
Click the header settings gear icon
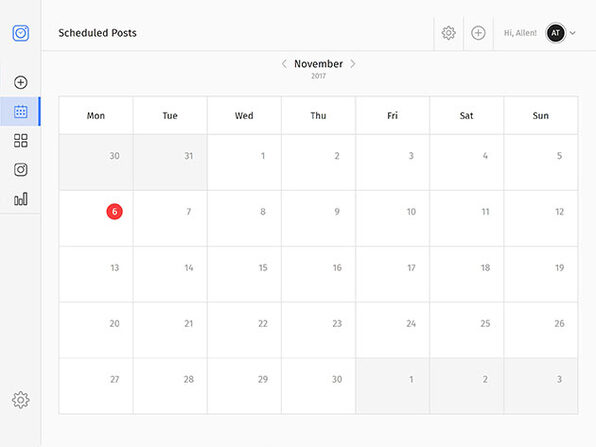(449, 33)
